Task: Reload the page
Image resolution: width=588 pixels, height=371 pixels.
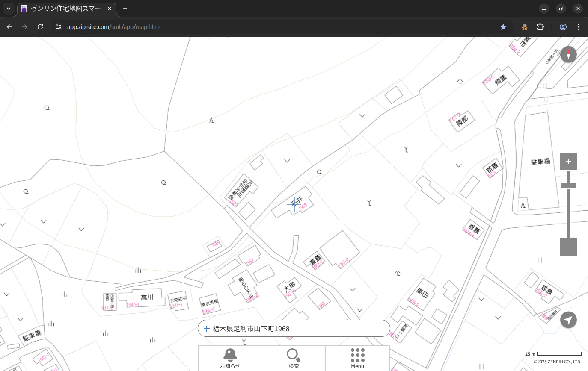Action: click(x=40, y=27)
